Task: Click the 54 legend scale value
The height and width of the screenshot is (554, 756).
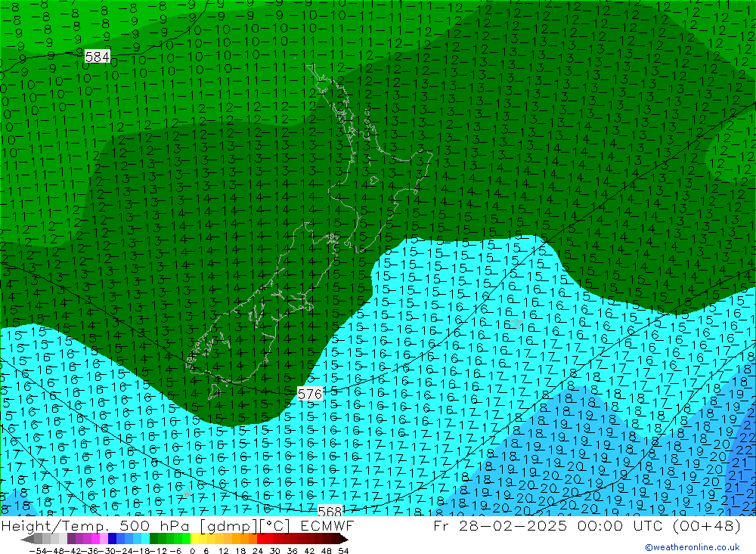Action: point(343,551)
